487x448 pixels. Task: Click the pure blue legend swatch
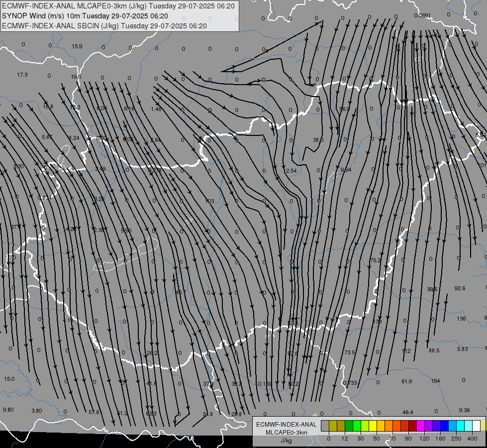click(445, 426)
